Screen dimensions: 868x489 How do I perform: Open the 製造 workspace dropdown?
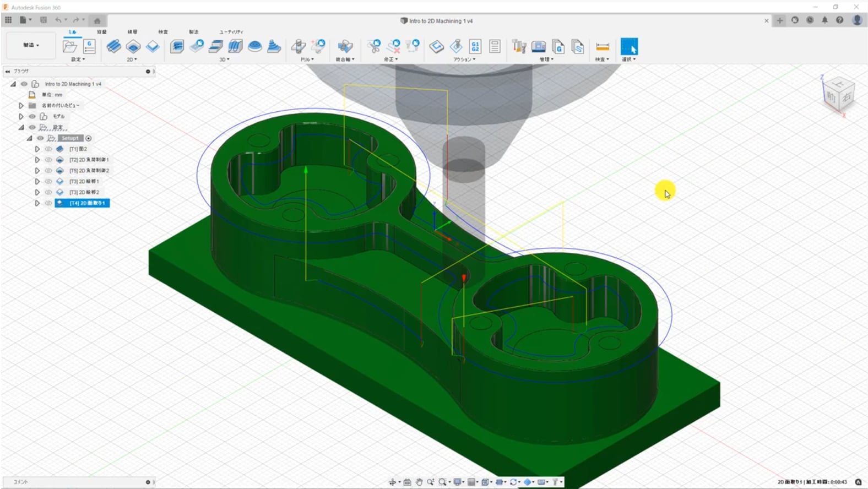(x=31, y=45)
